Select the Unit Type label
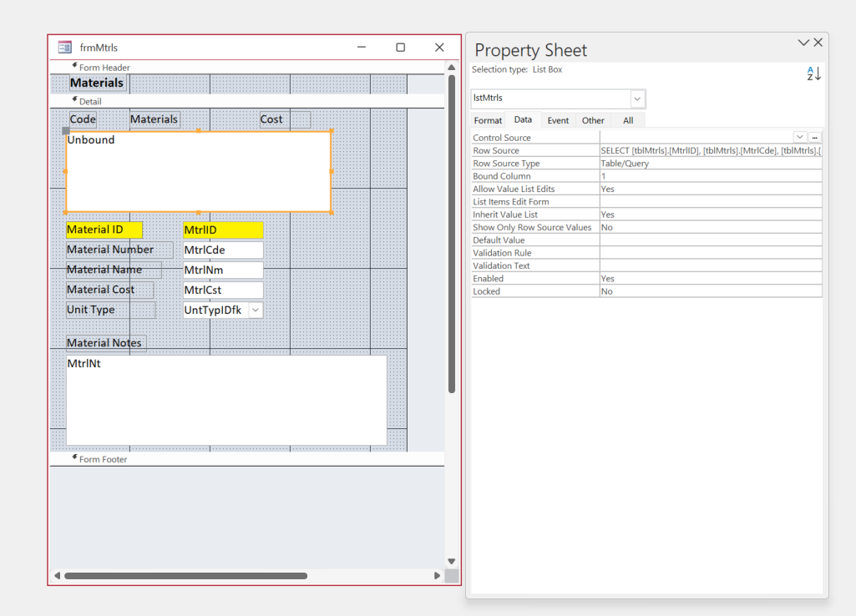The height and width of the screenshot is (616, 856). click(x=111, y=310)
